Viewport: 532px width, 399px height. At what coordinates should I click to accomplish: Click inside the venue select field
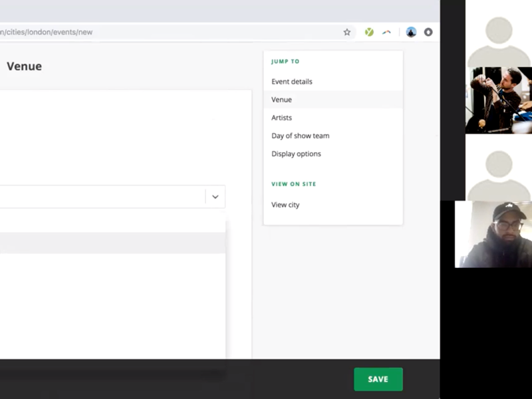pyautogui.click(x=112, y=197)
